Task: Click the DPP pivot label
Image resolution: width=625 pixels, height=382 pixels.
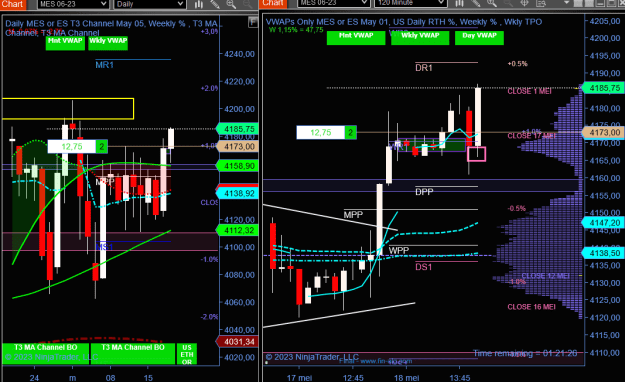Action: click(424, 192)
